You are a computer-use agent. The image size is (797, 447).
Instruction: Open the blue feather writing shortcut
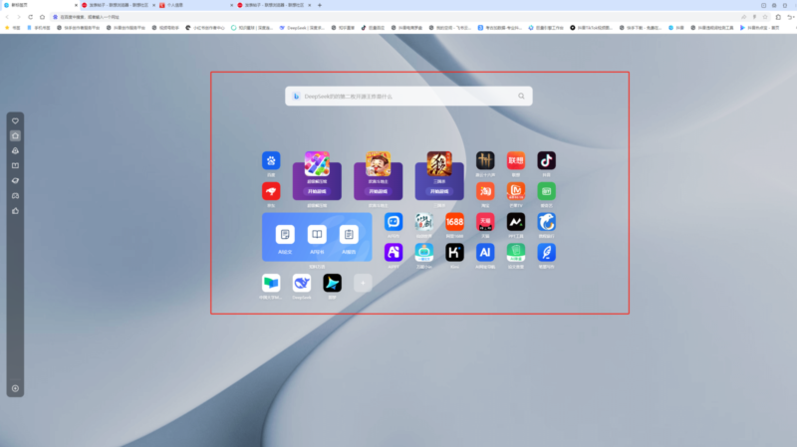pos(546,252)
